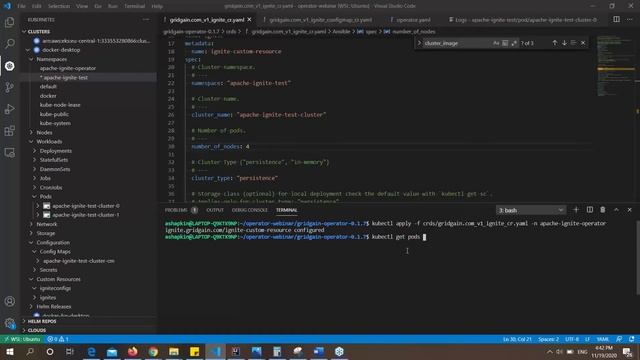This screenshot has width=640, height=360.
Task: Open the File menu
Action: click(x=21, y=6)
